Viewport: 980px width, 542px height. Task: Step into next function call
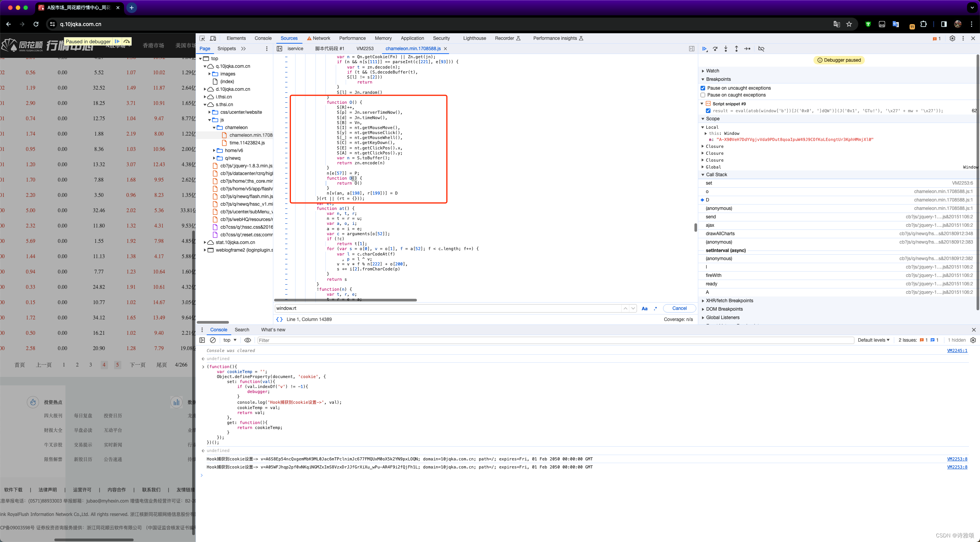726,49
